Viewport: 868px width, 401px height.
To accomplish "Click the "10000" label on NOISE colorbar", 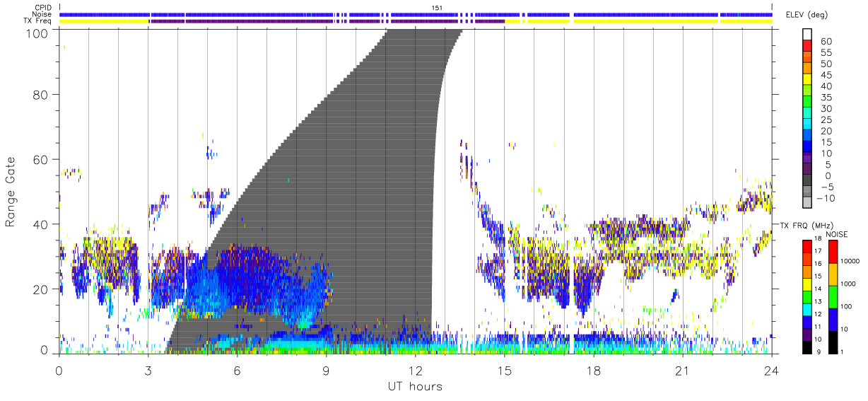I will (852, 262).
